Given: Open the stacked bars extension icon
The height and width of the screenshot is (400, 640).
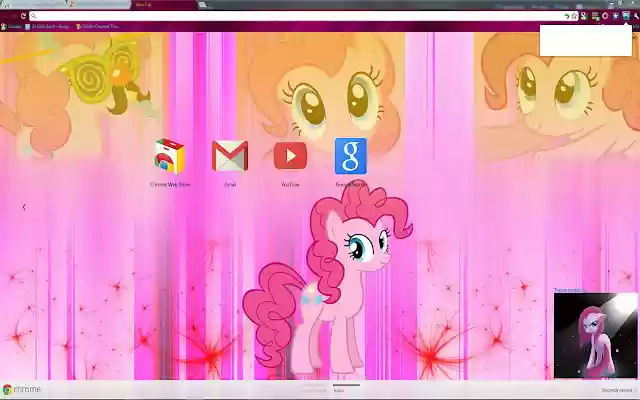Looking at the screenshot, I should [x=595, y=16].
